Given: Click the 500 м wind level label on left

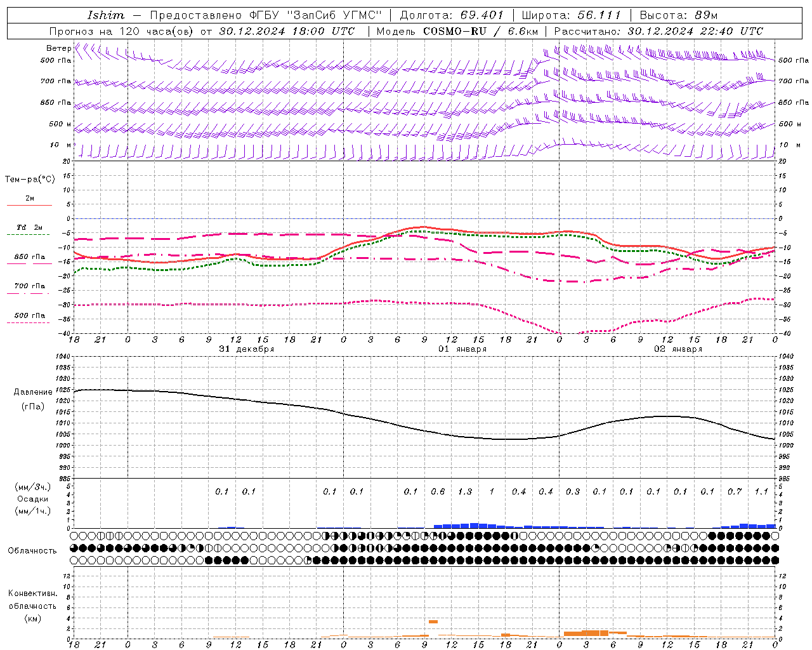Looking at the screenshot, I should point(60,124).
